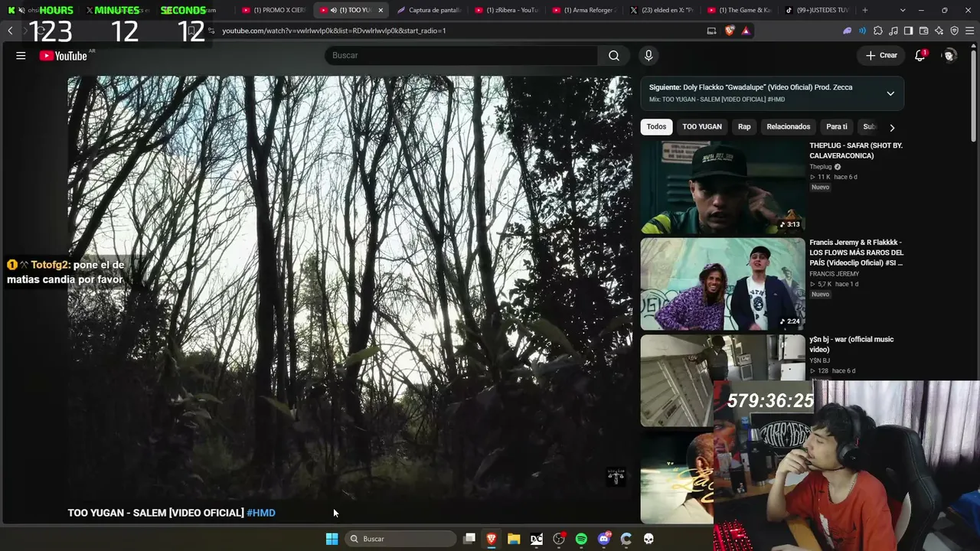The width and height of the screenshot is (980, 551).
Task: Click the search magnifier button
Action: click(x=614, y=55)
